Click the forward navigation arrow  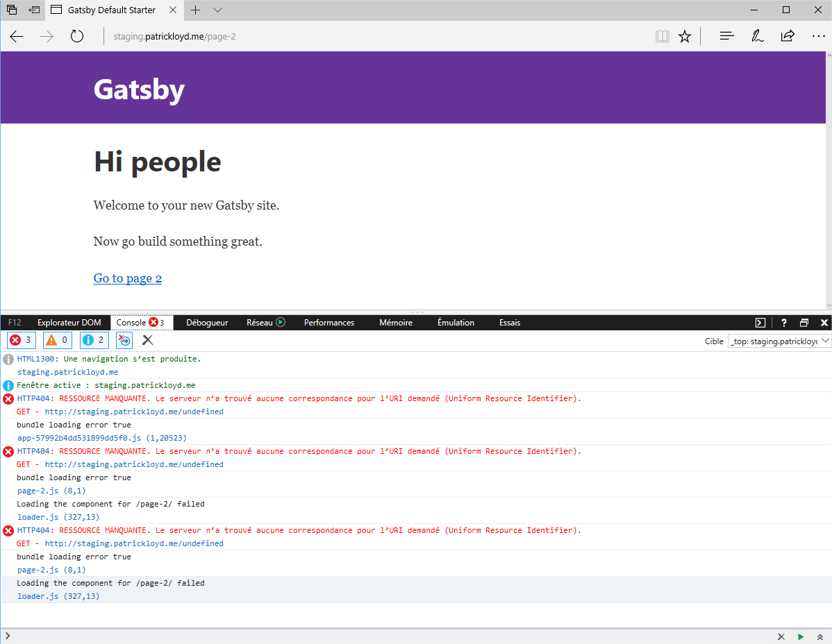(47, 37)
